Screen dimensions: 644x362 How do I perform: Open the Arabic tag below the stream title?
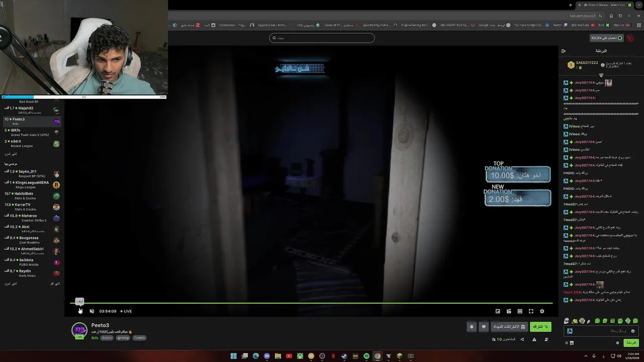[x=107, y=338]
